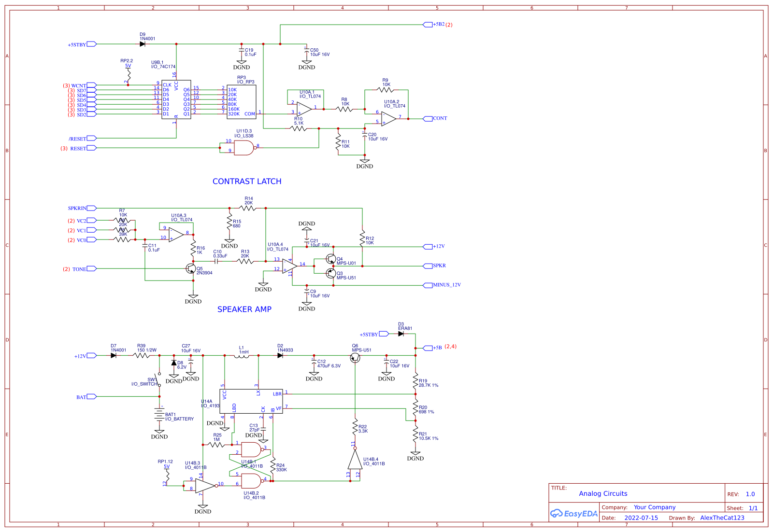Click the transistor Q5 2N3904 symbol

click(x=192, y=269)
